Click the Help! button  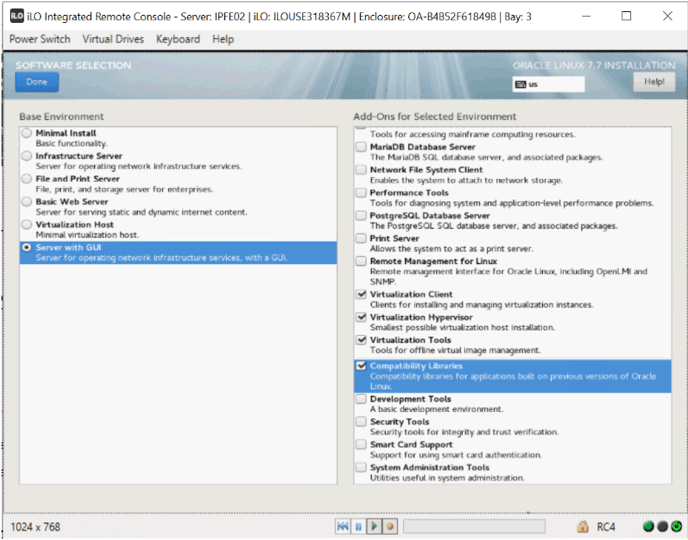tap(654, 82)
